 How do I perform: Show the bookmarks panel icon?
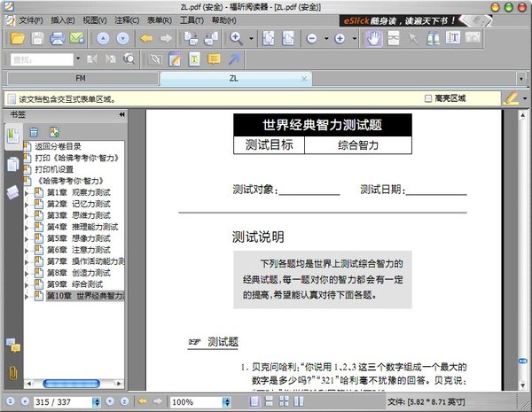tap(13, 136)
